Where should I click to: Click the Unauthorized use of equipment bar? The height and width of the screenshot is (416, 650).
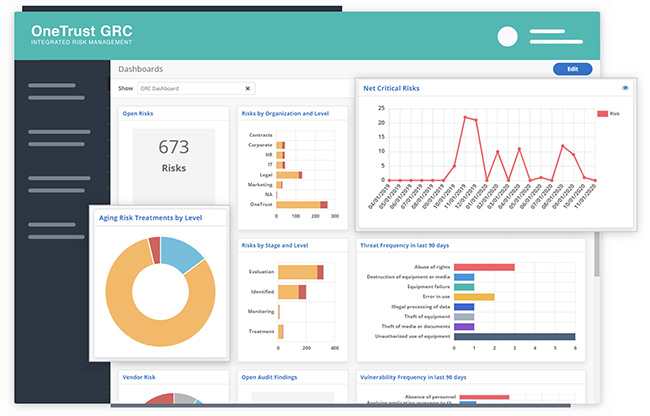tap(514, 337)
